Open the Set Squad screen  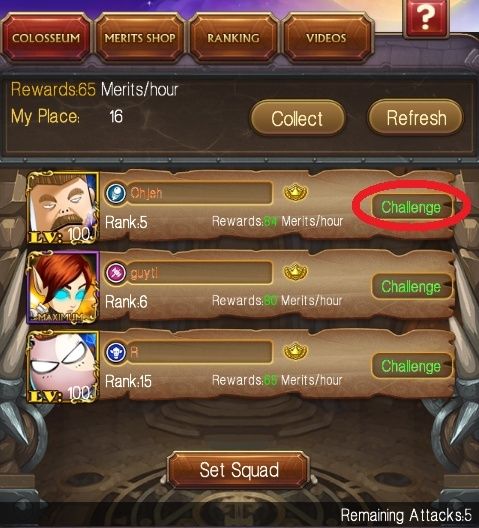tap(239, 470)
